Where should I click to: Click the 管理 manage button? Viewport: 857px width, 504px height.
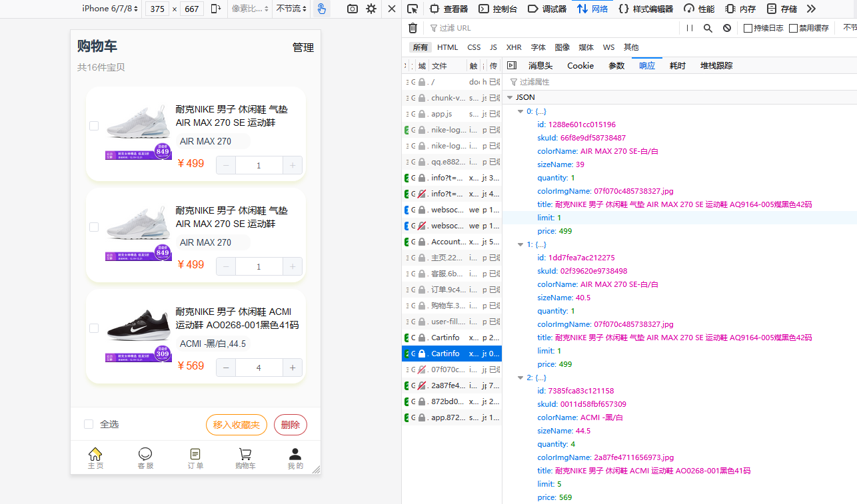click(303, 47)
